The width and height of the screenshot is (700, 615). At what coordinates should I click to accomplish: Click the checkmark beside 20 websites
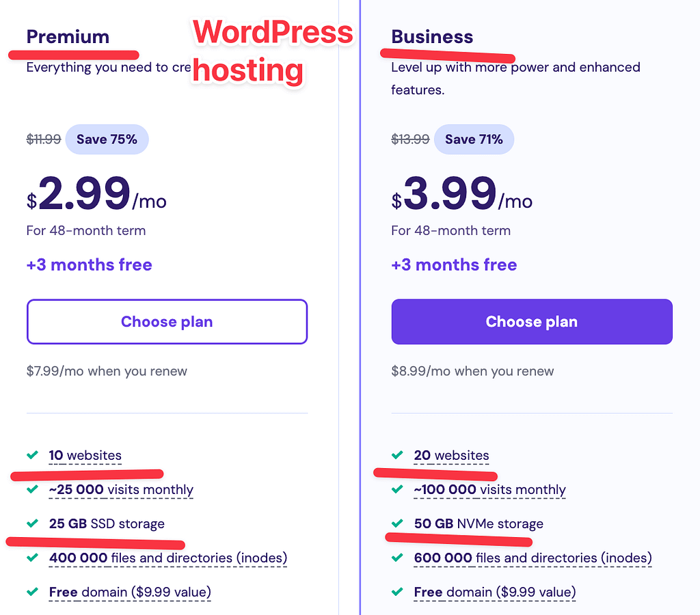click(x=396, y=456)
